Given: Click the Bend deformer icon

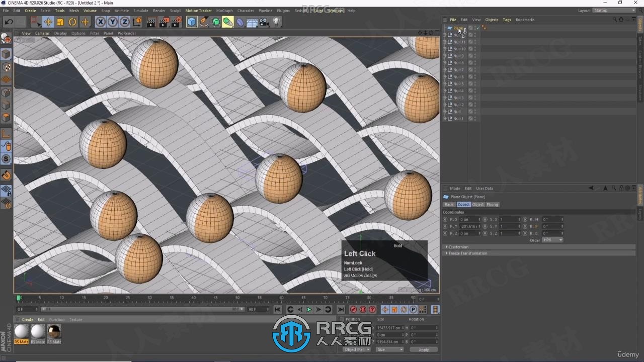Looking at the screenshot, I should (240, 22).
